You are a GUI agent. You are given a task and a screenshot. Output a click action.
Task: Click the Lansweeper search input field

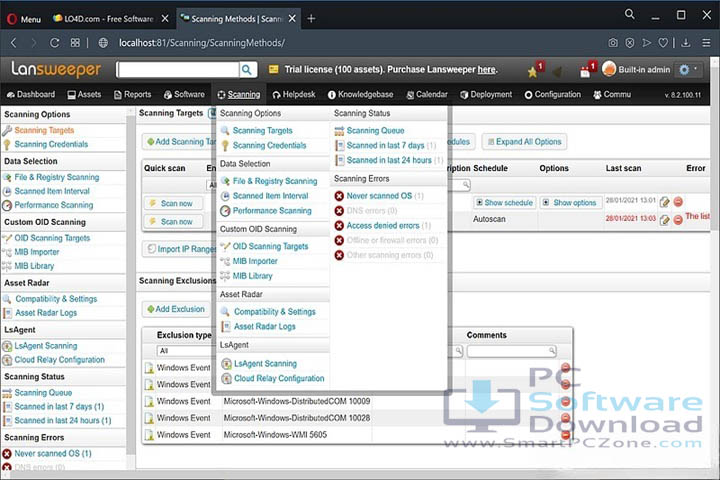(177, 69)
